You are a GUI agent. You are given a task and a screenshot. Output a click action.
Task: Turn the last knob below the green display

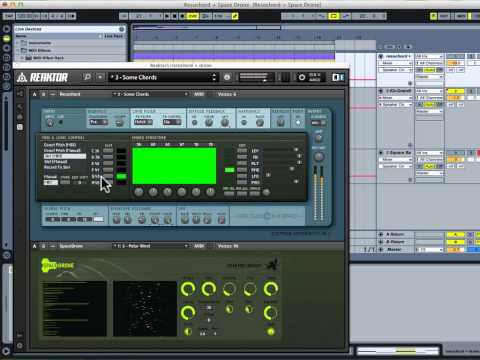coord(210,192)
